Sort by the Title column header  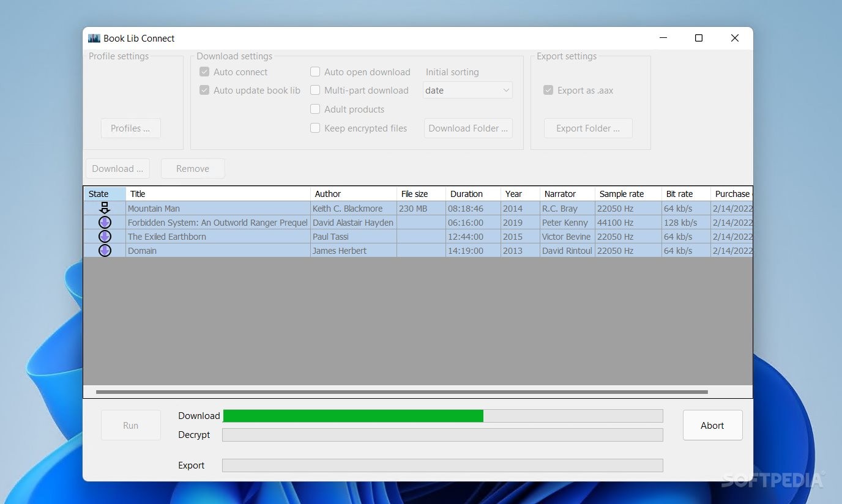point(218,194)
